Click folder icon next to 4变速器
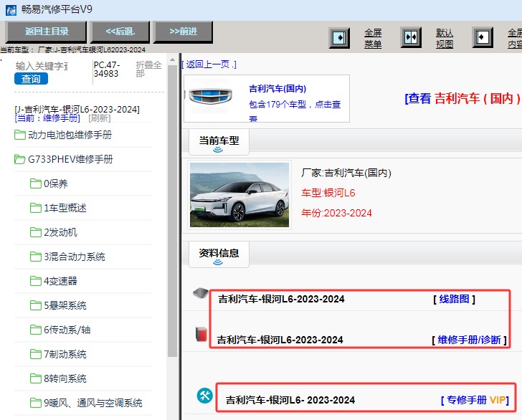This screenshot has width=522, height=420. tap(36, 281)
